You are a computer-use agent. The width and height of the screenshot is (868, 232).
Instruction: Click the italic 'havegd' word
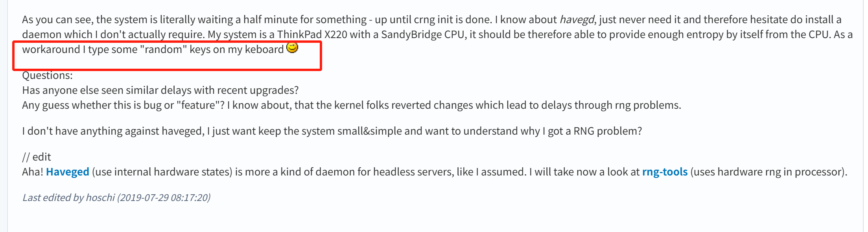577,20
